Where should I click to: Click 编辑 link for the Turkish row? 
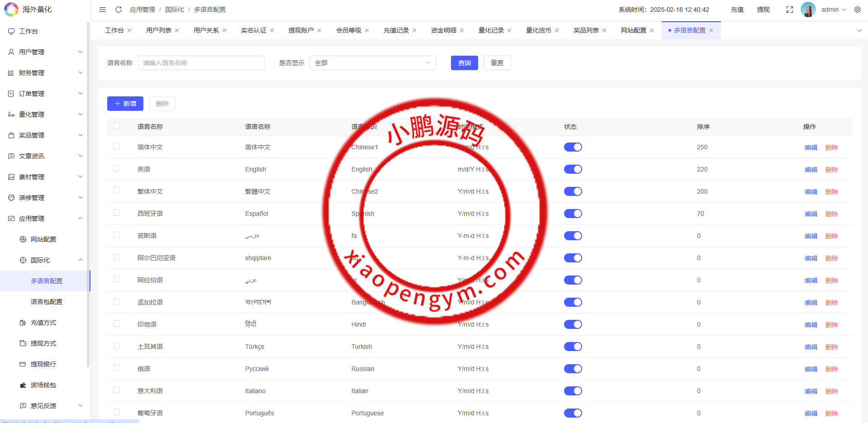click(x=811, y=347)
